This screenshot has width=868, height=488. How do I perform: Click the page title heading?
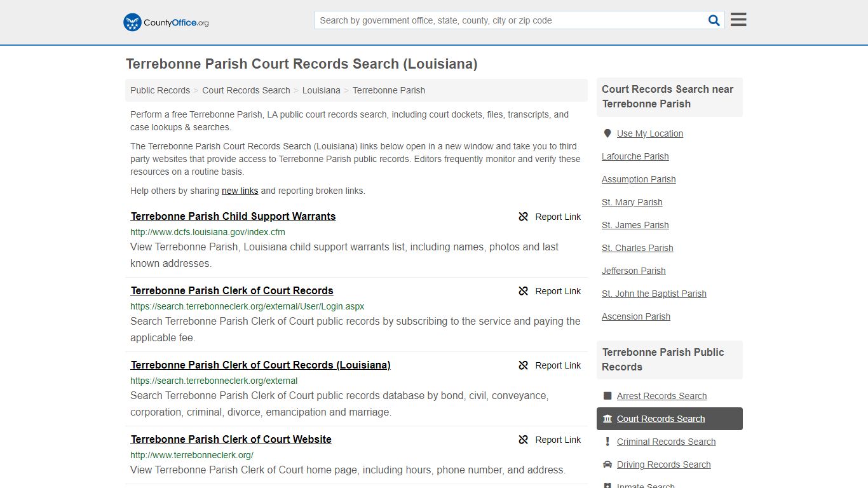[x=301, y=64]
